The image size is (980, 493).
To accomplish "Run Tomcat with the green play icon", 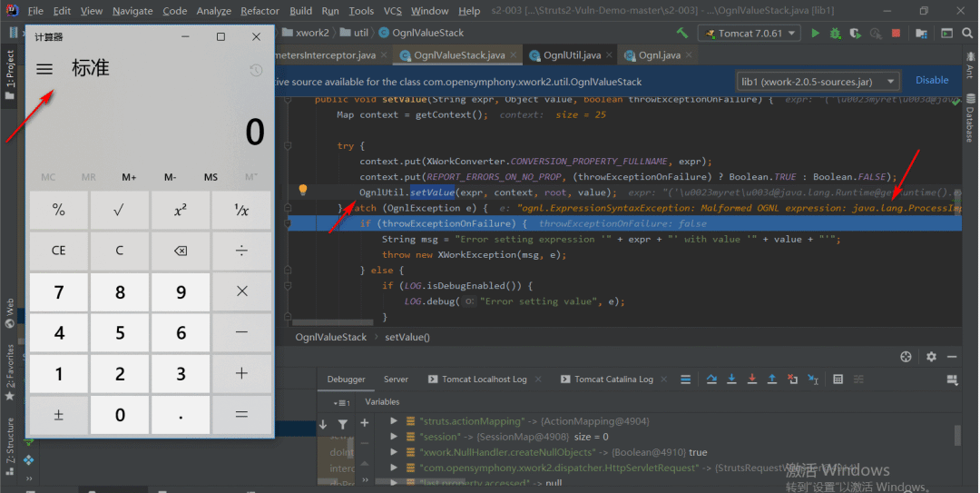I will [x=815, y=34].
